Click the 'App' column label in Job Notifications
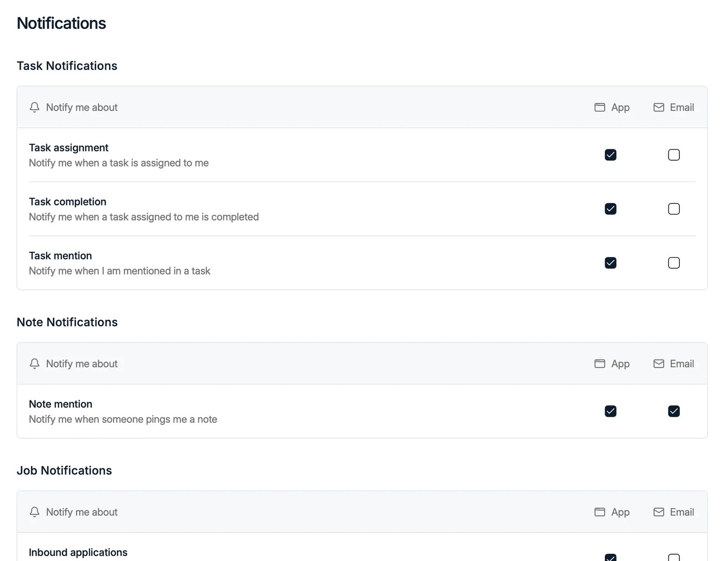 [x=620, y=512]
